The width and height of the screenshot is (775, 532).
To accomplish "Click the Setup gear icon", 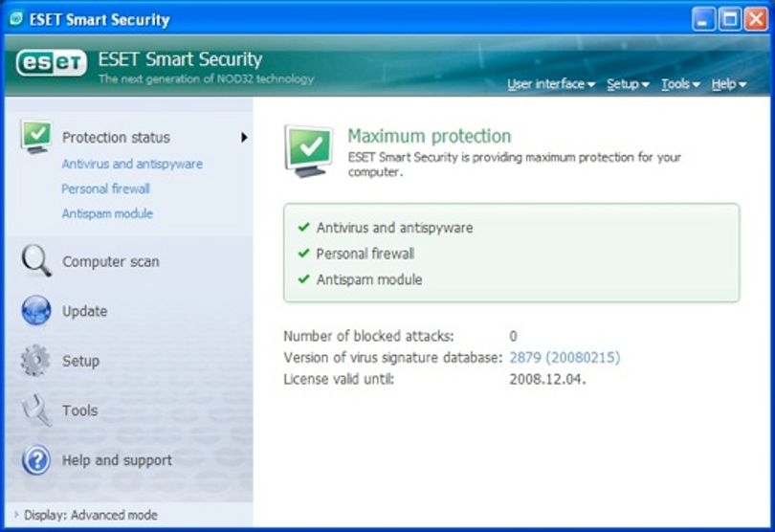I will tap(35, 361).
